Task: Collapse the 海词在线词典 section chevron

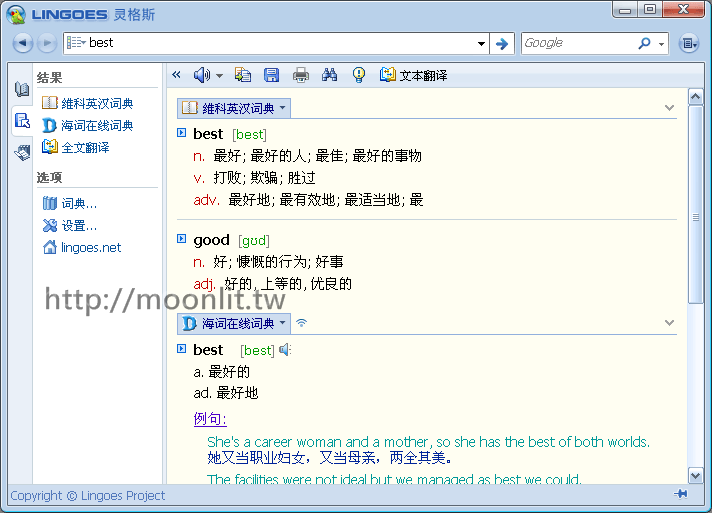Action: [x=670, y=323]
